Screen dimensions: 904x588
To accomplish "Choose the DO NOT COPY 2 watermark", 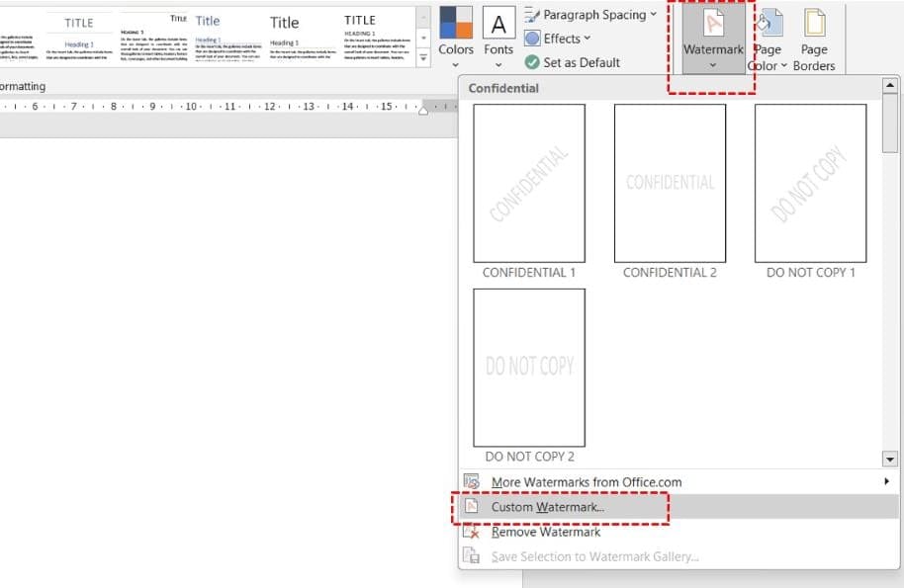I will [x=529, y=368].
